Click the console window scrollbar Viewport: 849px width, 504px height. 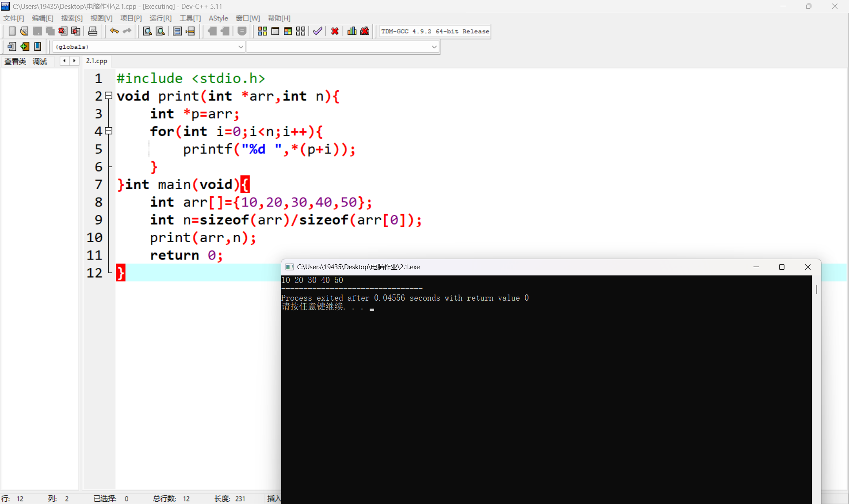point(816,290)
